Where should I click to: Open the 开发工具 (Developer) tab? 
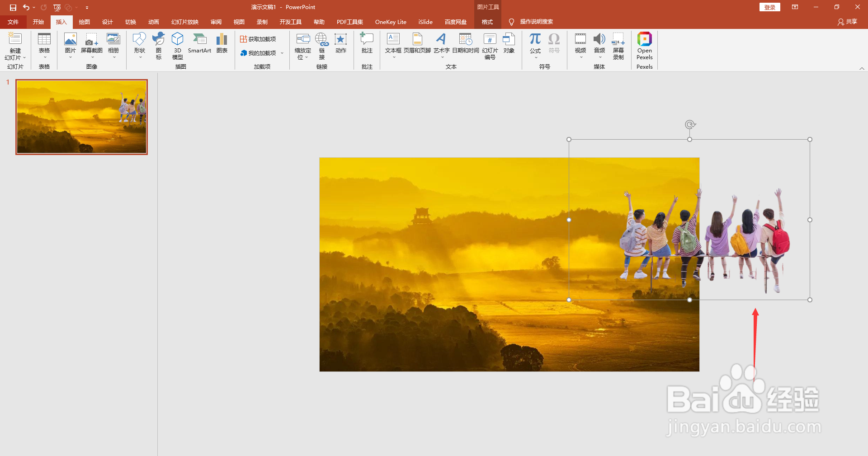coord(291,22)
